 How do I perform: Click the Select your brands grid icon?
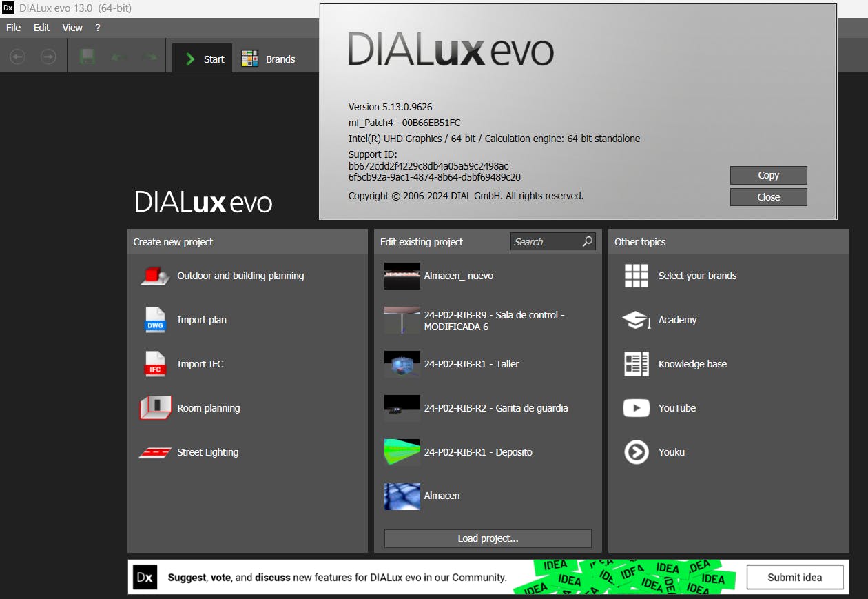click(637, 276)
